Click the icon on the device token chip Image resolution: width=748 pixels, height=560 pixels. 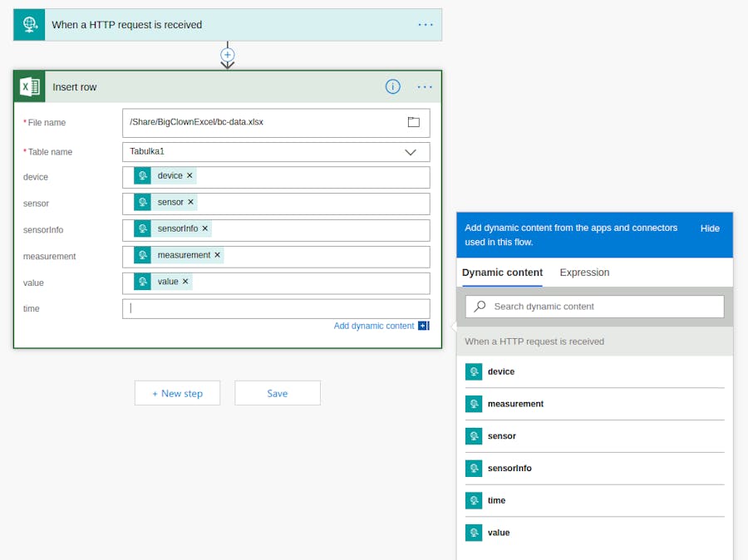click(x=141, y=175)
